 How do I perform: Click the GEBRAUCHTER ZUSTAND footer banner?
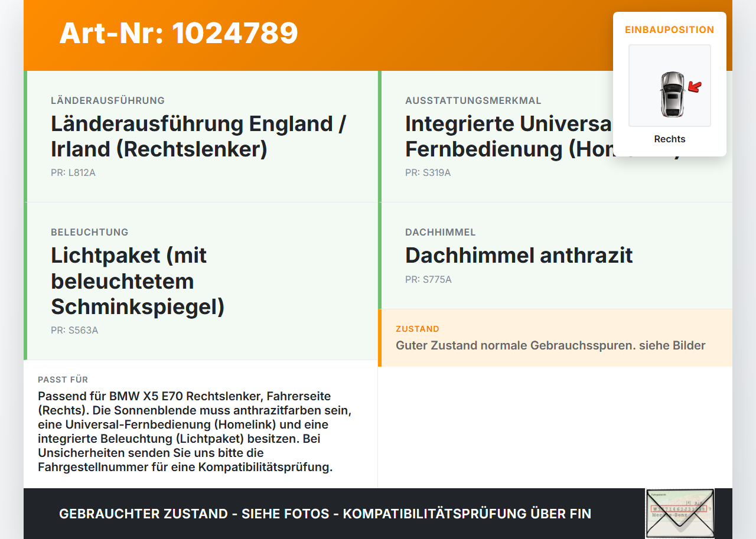point(325,514)
